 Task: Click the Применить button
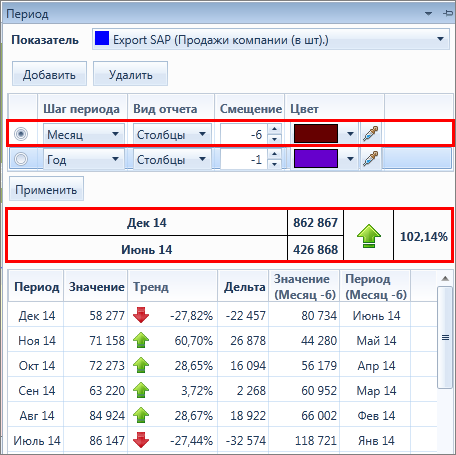pyautogui.click(x=46, y=189)
